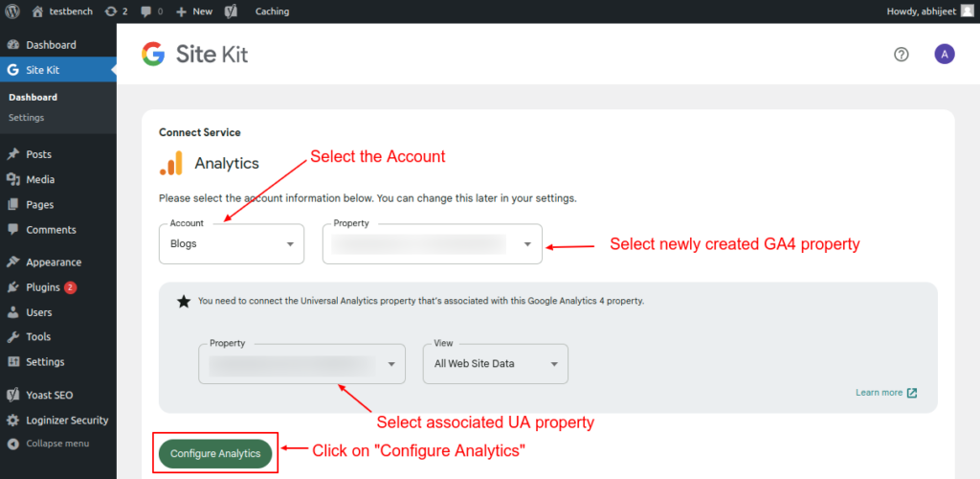Image resolution: width=980 pixels, height=479 pixels.
Task: Open Loginizer Security menu
Action: click(67, 420)
